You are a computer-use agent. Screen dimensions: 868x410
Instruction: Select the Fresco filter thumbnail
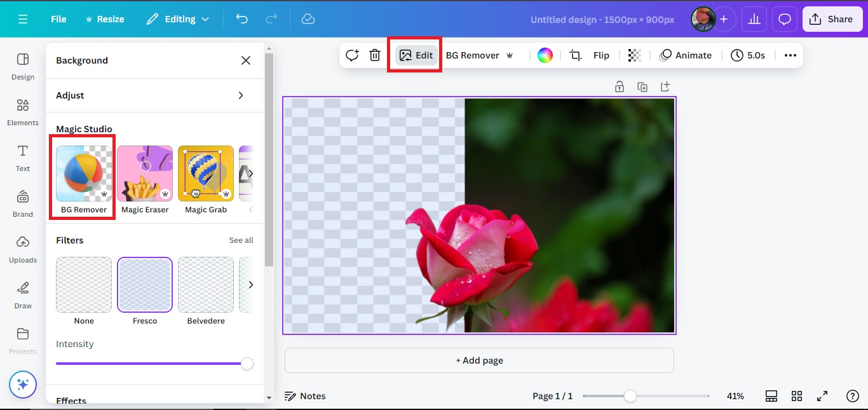point(145,285)
